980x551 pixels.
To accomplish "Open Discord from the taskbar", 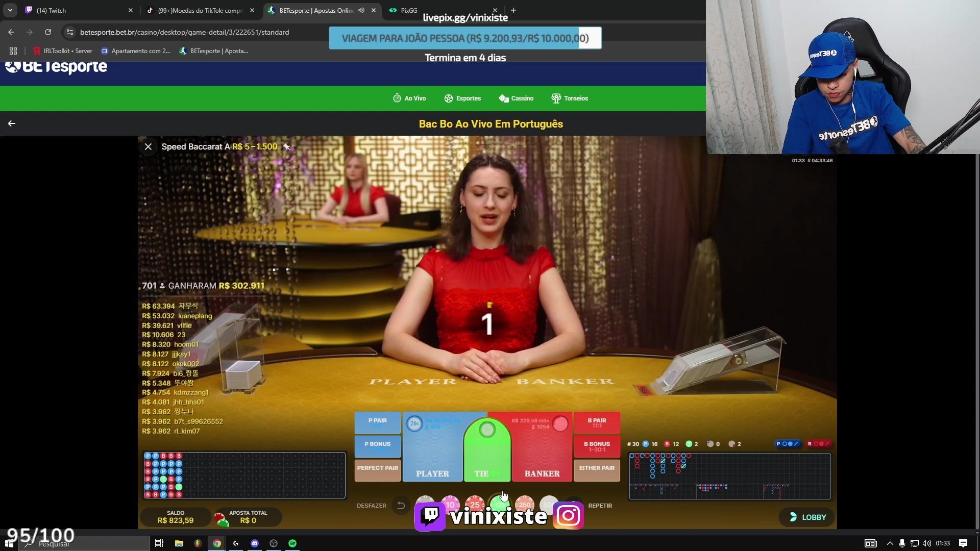I will click(255, 543).
